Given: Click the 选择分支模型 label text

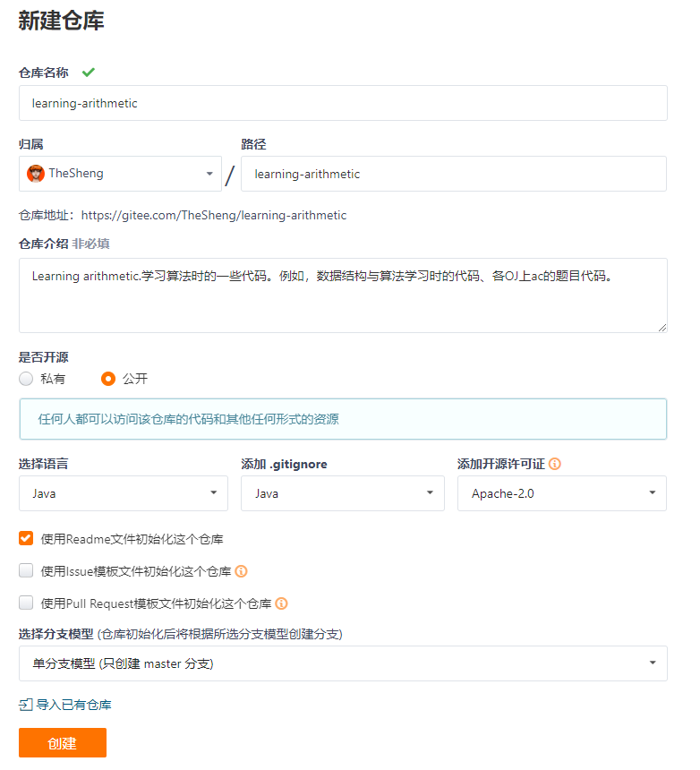Looking at the screenshot, I should [x=56, y=634].
